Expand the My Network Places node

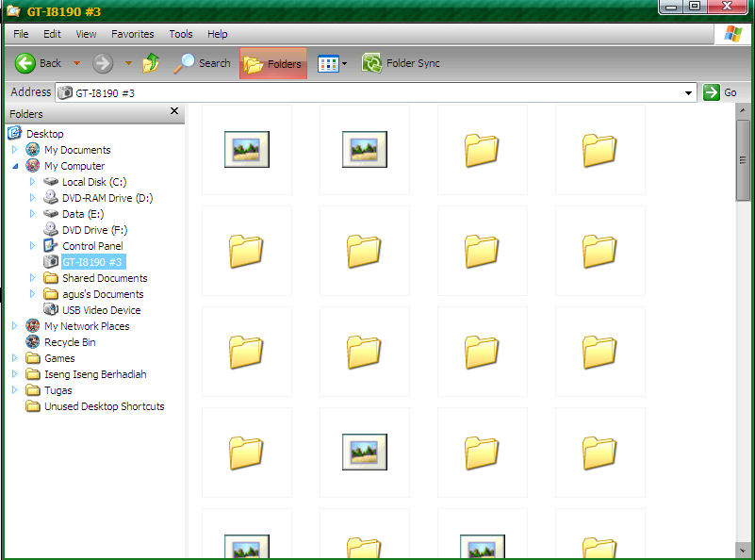tap(14, 326)
